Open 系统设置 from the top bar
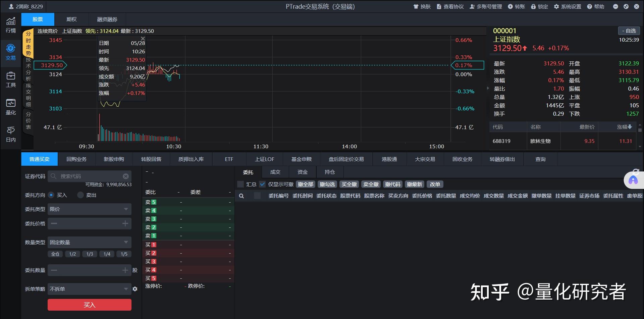 [567, 6]
